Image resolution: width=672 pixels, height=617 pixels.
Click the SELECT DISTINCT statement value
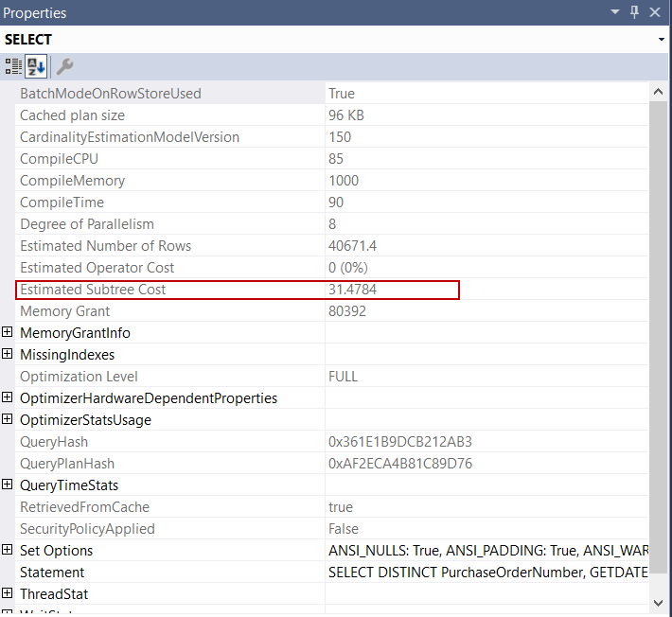(487, 573)
